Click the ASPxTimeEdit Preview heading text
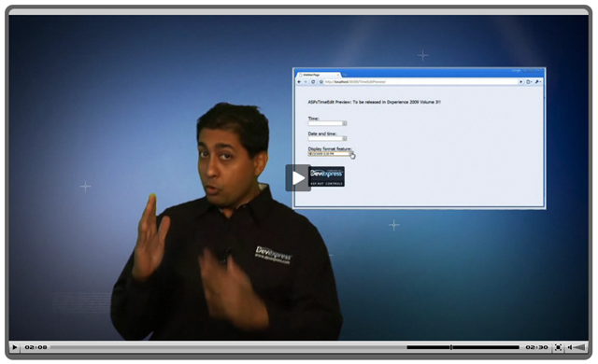The image size is (598, 364). [374, 102]
